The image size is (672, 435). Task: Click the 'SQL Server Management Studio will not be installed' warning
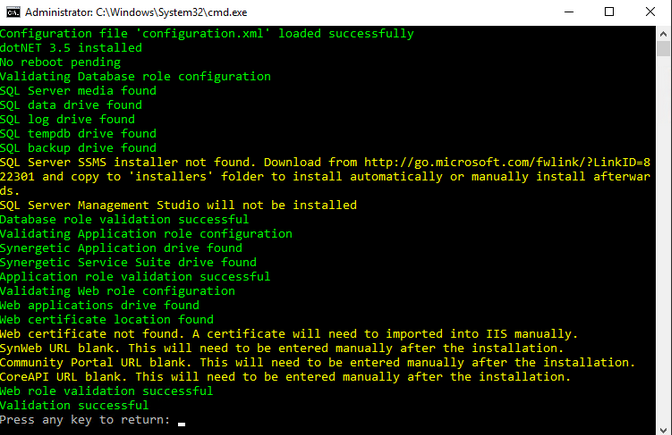pos(178,205)
